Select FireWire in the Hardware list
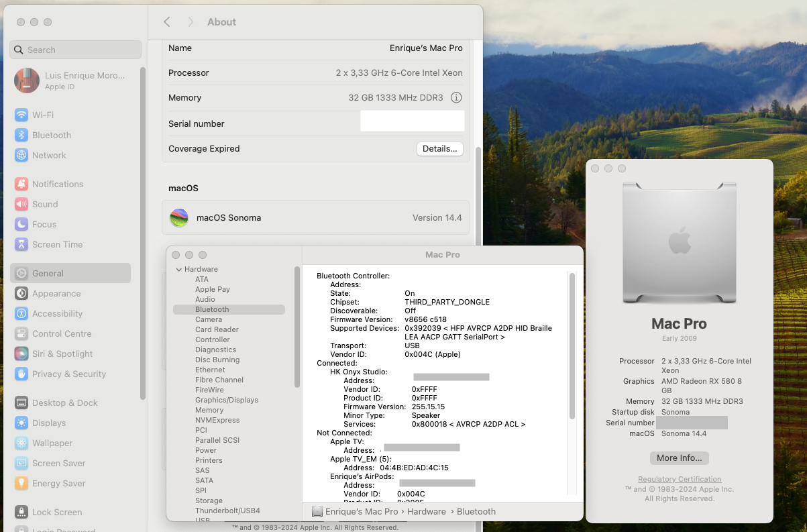Screen dimensions: 807x532 209,390
